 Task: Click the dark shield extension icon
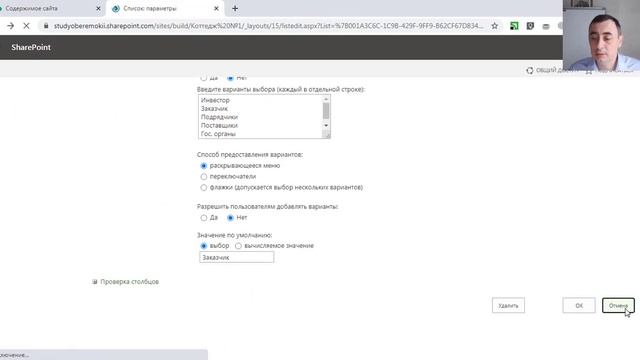530,26
